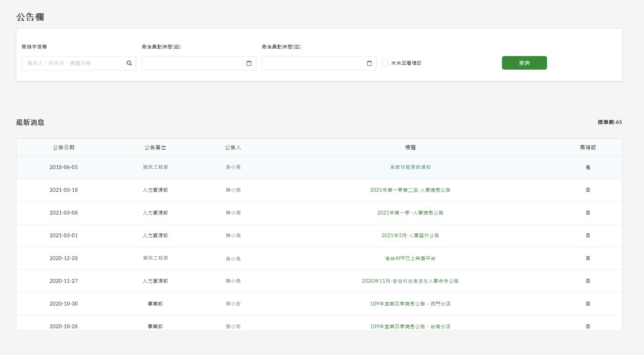The height and width of the screenshot is (355, 644).
Task: Open 2021年第一季第二波-人事獎懲公告 link
Action: (410, 190)
